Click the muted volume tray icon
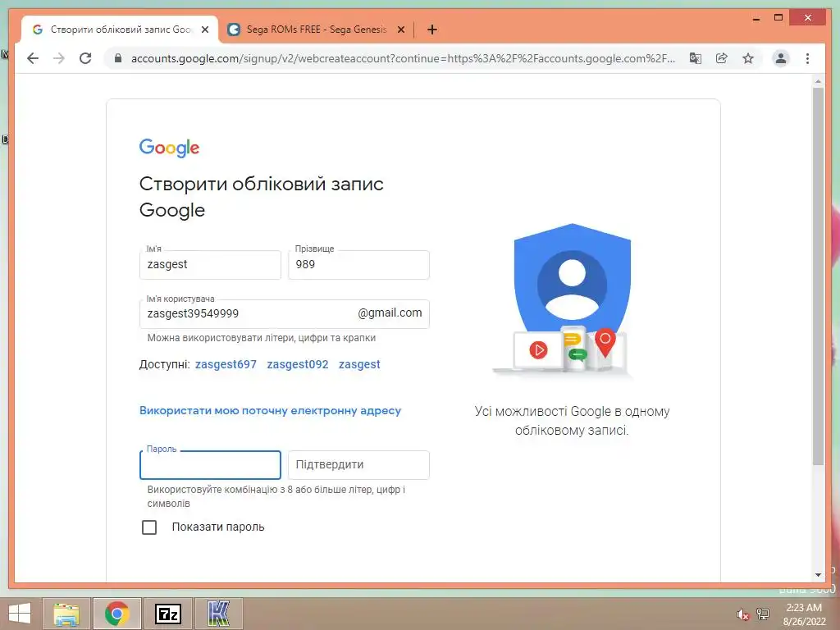Screen dimensions: 840x630 click(742, 614)
